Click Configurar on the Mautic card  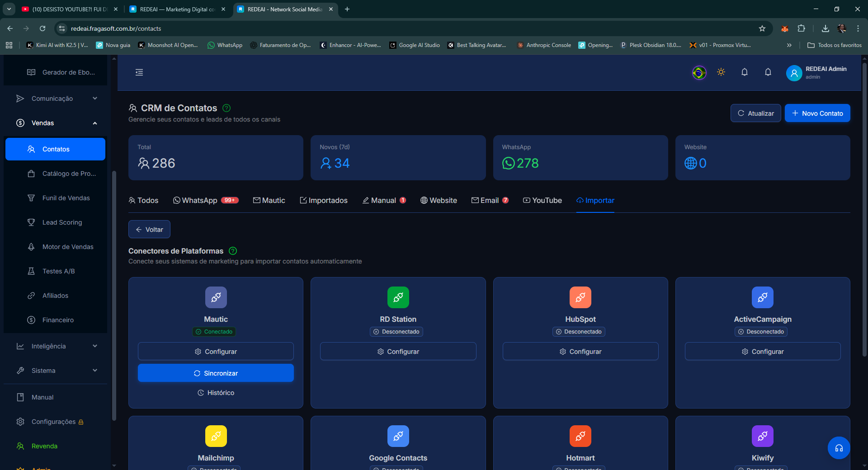pyautogui.click(x=216, y=351)
